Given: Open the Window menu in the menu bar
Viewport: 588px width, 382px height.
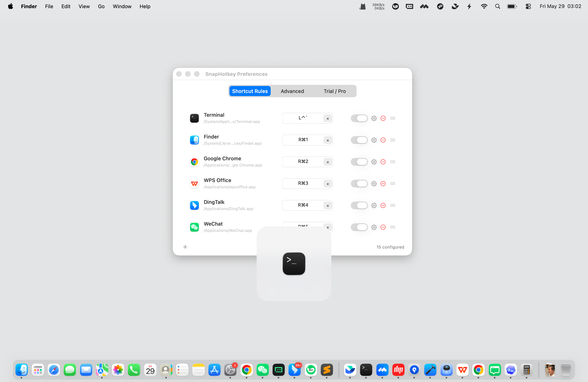Looking at the screenshot, I should click(122, 6).
